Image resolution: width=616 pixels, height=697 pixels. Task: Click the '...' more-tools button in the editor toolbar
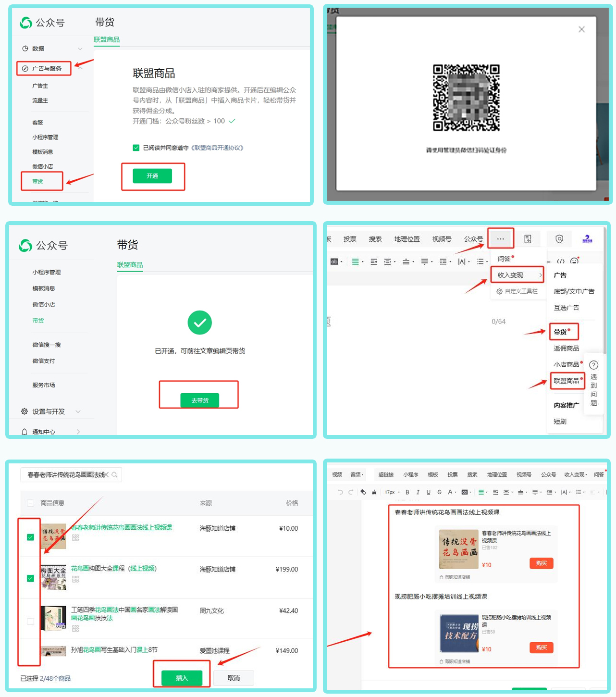click(500, 239)
